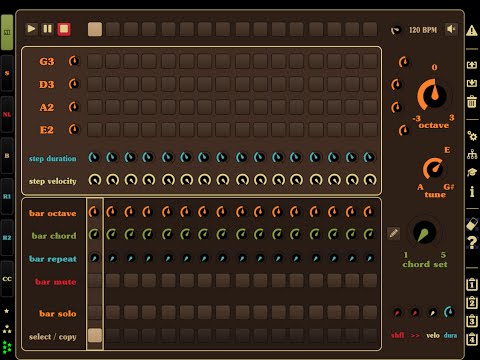Click the first bar chord knob
Image resolution: width=480 pixels, height=360 pixels.
coord(94,235)
